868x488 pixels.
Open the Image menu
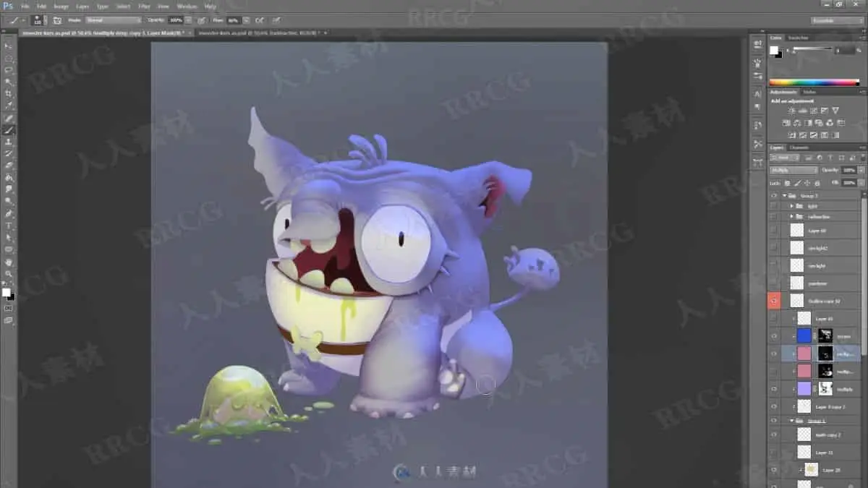pos(61,6)
